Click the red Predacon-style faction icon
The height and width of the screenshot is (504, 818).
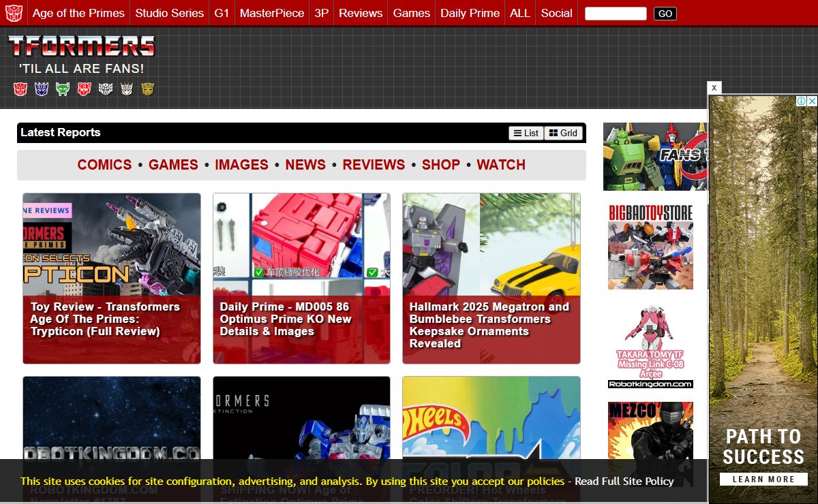pos(84,89)
